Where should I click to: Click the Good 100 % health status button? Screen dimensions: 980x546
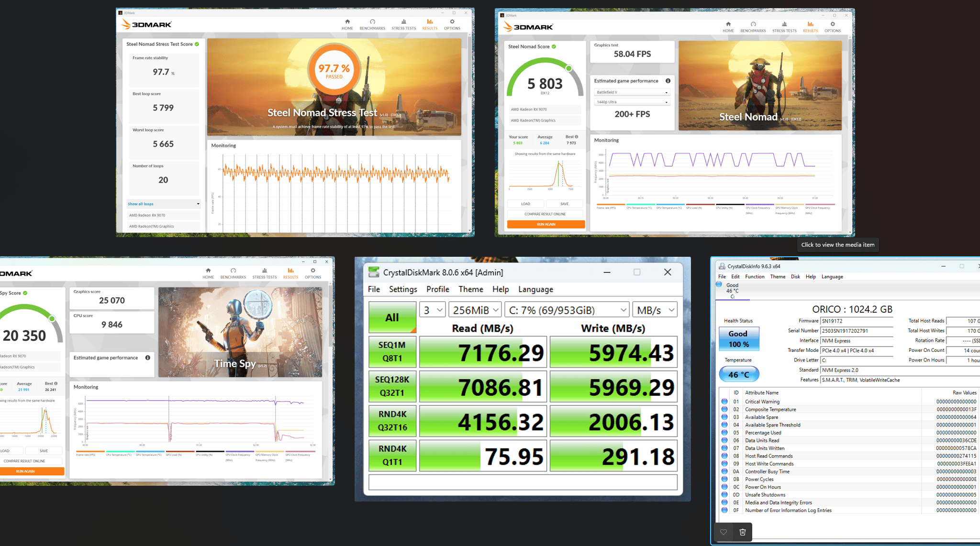coord(739,339)
